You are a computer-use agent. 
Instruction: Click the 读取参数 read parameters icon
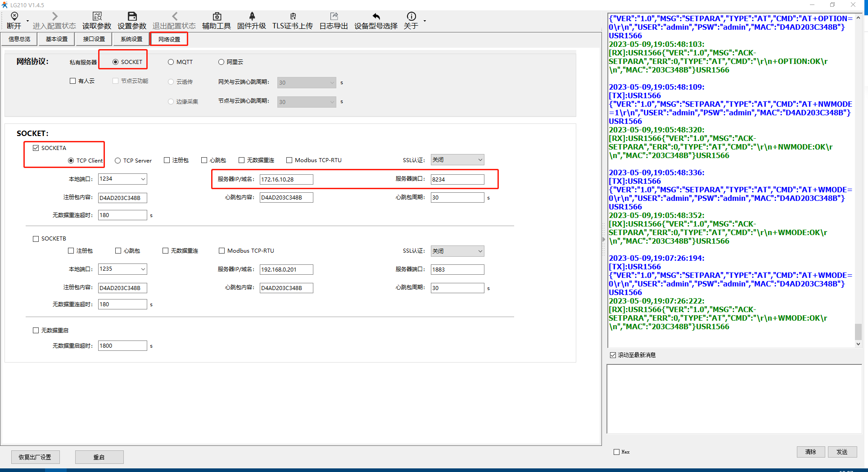click(x=97, y=17)
